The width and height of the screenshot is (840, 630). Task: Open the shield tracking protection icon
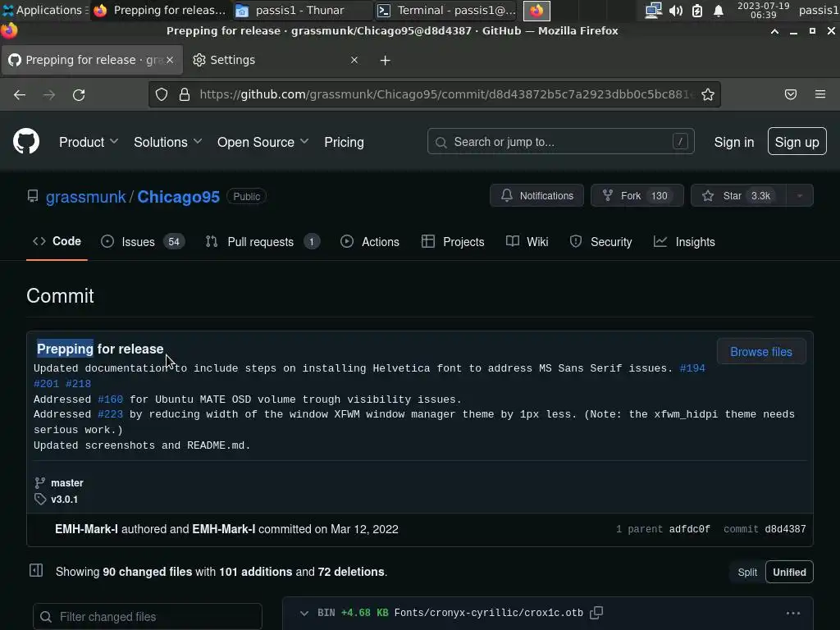pos(162,95)
